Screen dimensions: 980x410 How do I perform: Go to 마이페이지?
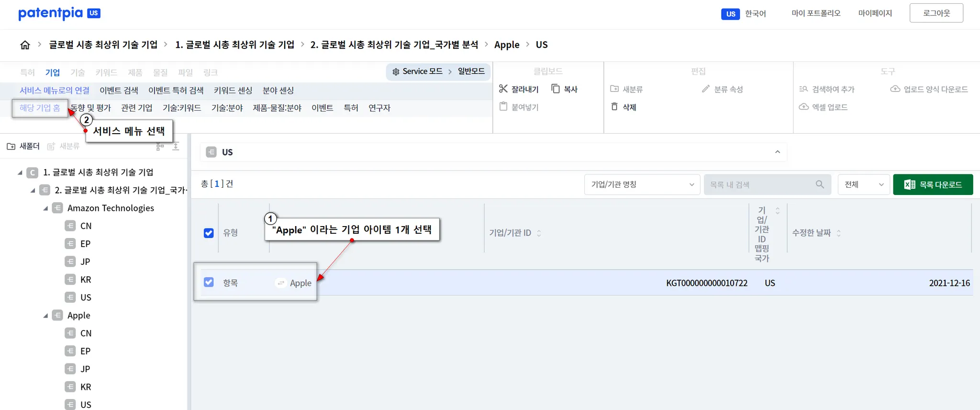pyautogui.click(x=875, y=13)
